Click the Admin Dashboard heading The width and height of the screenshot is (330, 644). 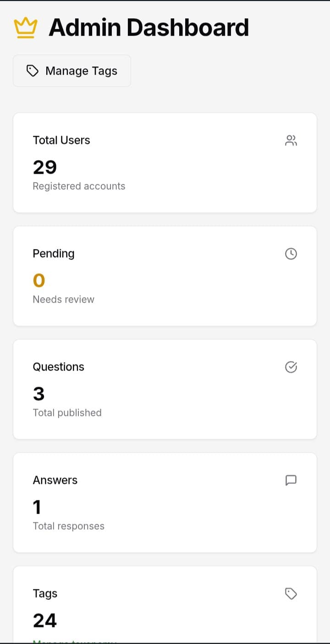(x=148, y=28)
